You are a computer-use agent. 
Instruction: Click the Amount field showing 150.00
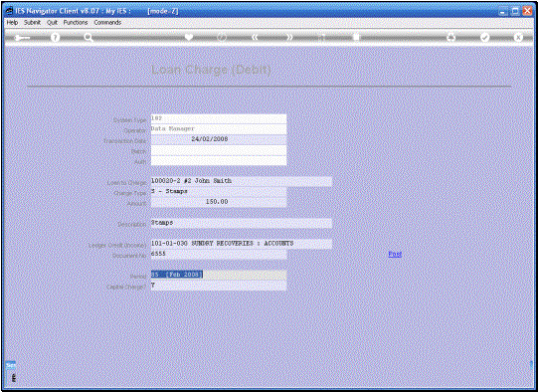pyautogui.click(x=219, y=202)
